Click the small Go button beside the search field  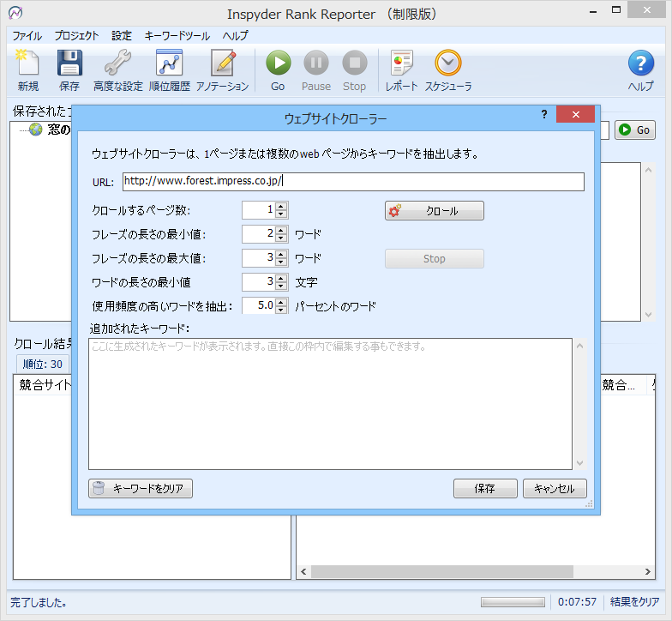(635, 130)
